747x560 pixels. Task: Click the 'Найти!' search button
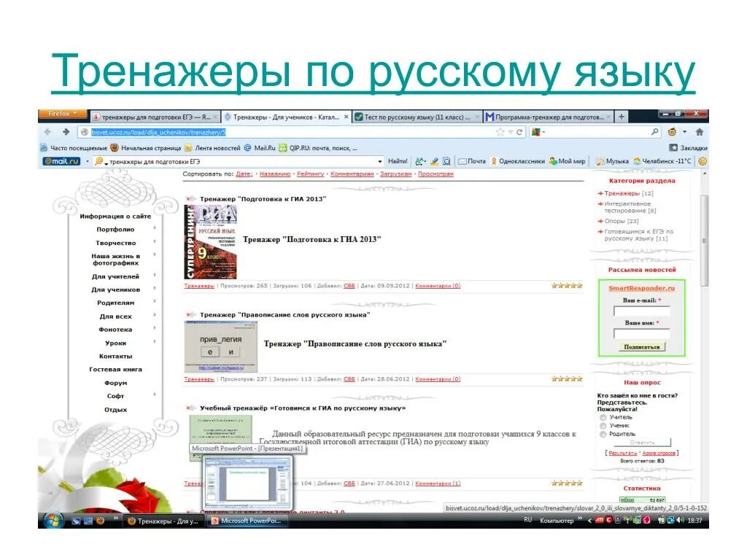click(398, 161)
